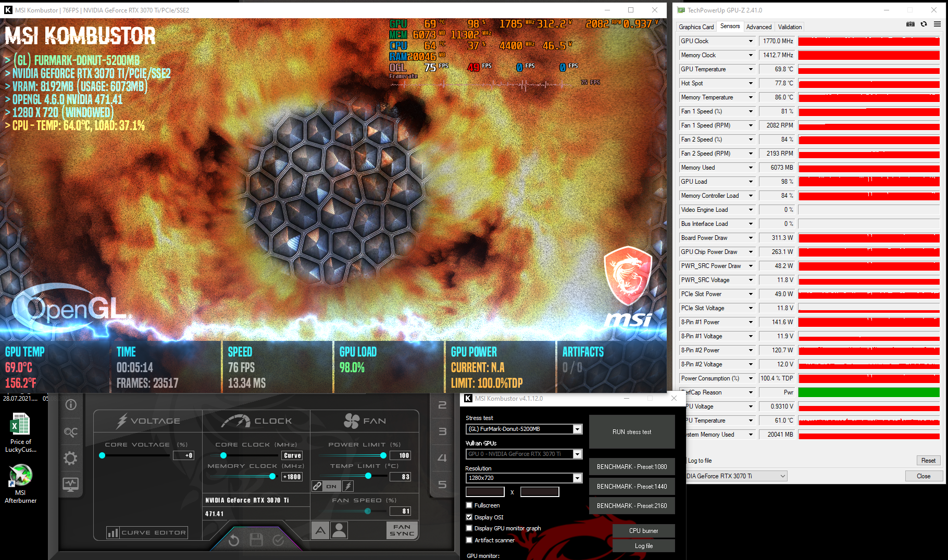The width and height of the screenshot is (948, 560).
Task: Start BENCHMARK Preset:2160
Action: (x=632, y=506)
